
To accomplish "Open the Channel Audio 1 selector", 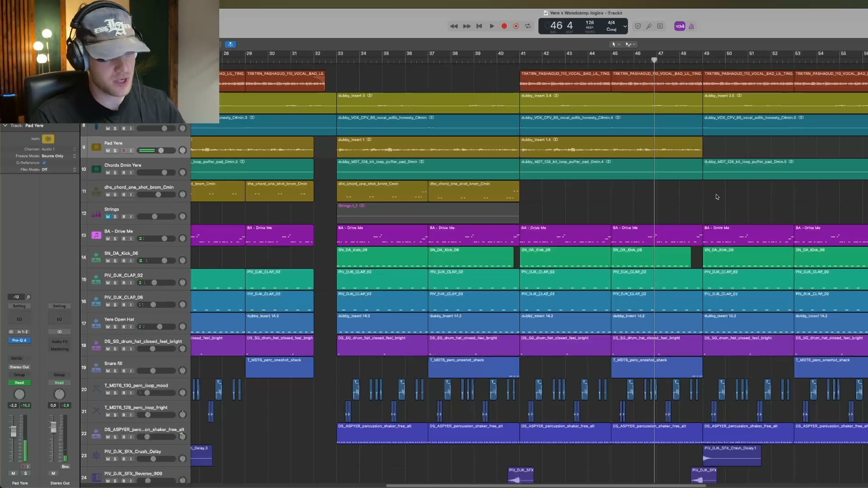I will click(x=59, y=149).
